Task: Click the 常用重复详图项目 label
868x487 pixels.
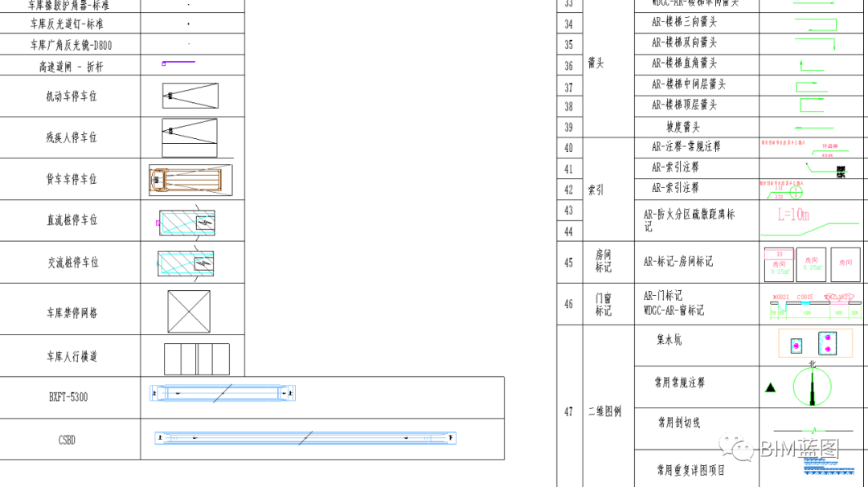Action: [691, 470]
